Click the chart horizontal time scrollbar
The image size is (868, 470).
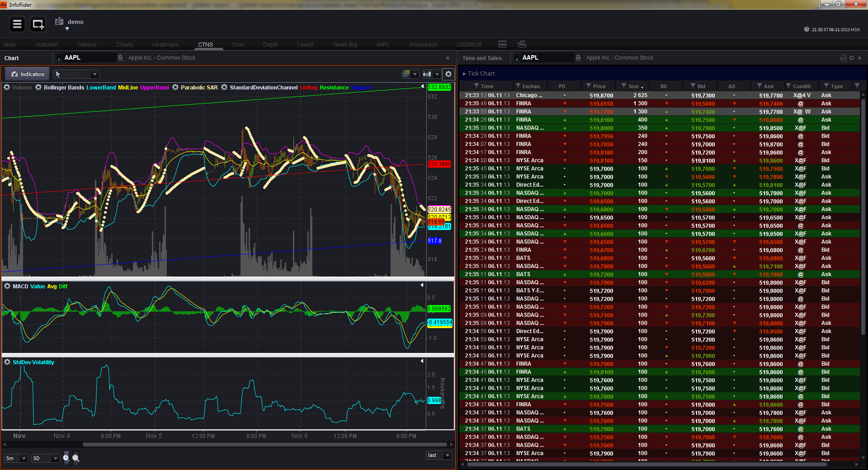click(x=264, y=445)
